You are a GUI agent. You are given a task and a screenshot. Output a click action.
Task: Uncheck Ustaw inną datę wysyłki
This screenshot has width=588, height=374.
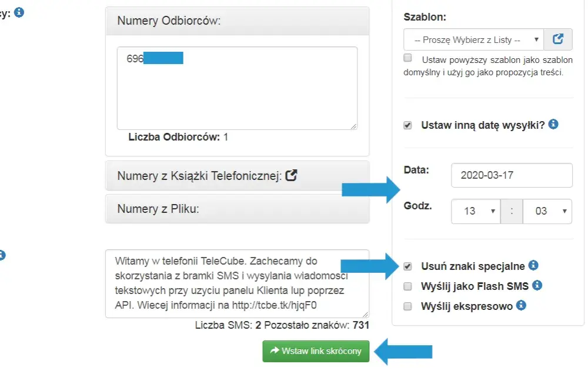click(407, 125)
